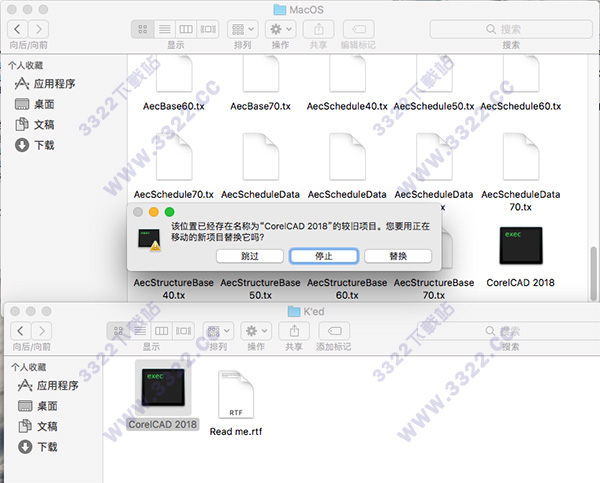The width and height of the screenshot is (600, 483).
Task: Click K'ed folder proxy icon in title bar
Action: [294, 311]
